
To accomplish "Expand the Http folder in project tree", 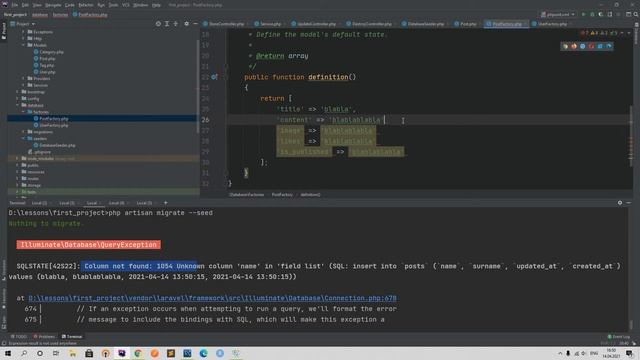I will tap(23, 38).
